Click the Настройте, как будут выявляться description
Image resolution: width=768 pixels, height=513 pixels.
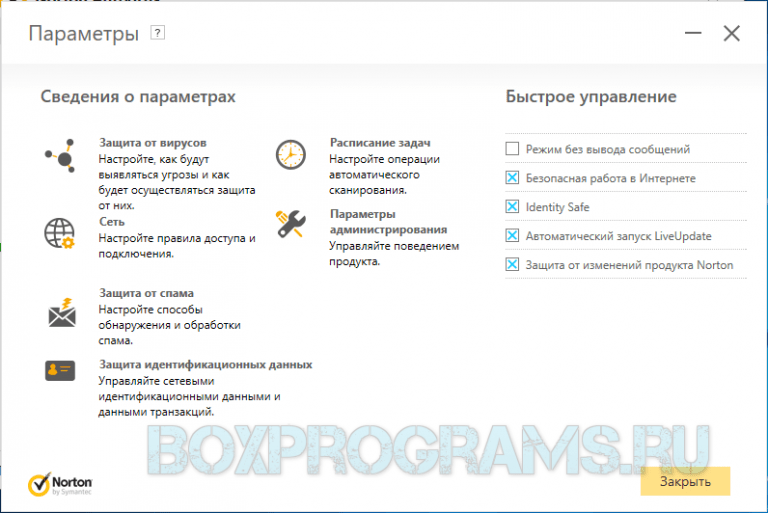176,182
